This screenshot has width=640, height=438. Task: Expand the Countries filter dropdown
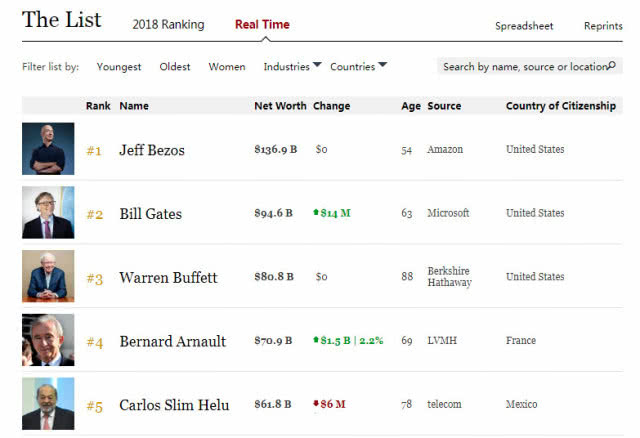[358, 67]
